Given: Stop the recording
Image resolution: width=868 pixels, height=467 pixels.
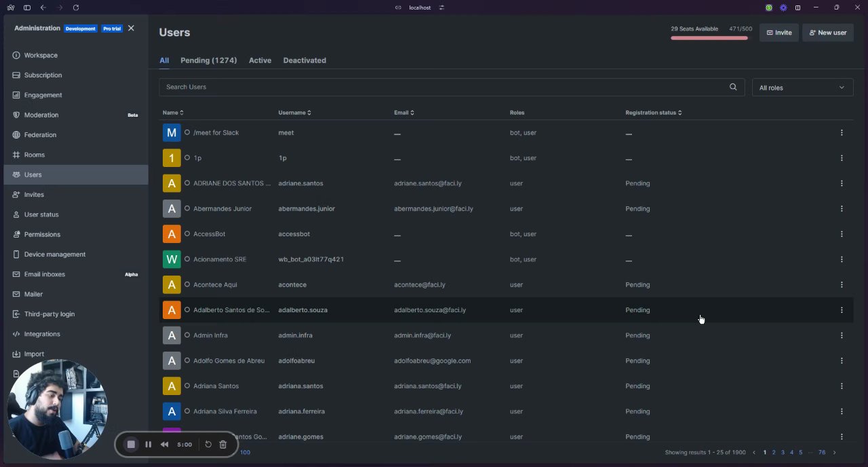Looking at the screenshot, I should pyautogui.click(x=131, y=445).
